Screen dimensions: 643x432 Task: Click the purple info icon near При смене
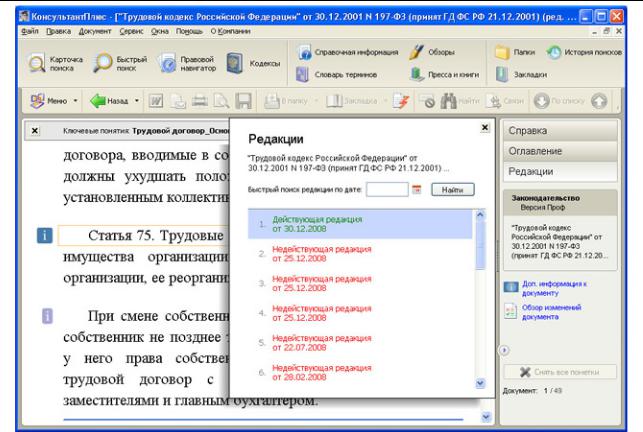click(x=48, y=316)
